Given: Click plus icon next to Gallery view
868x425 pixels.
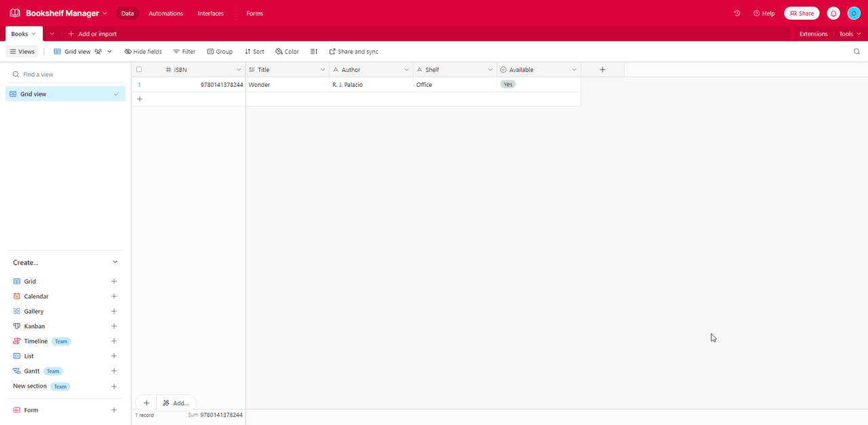Looking at the screenshot, I should 114,312.
